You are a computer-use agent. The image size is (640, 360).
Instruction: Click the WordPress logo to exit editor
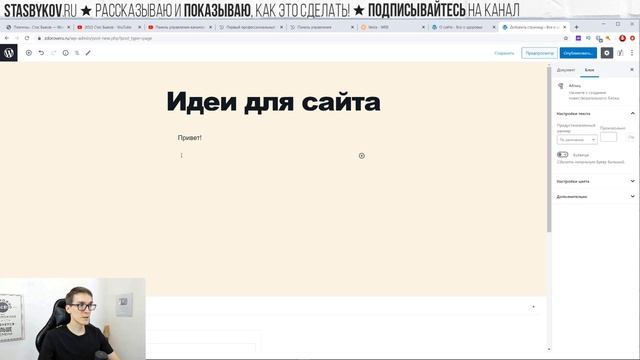9,53
